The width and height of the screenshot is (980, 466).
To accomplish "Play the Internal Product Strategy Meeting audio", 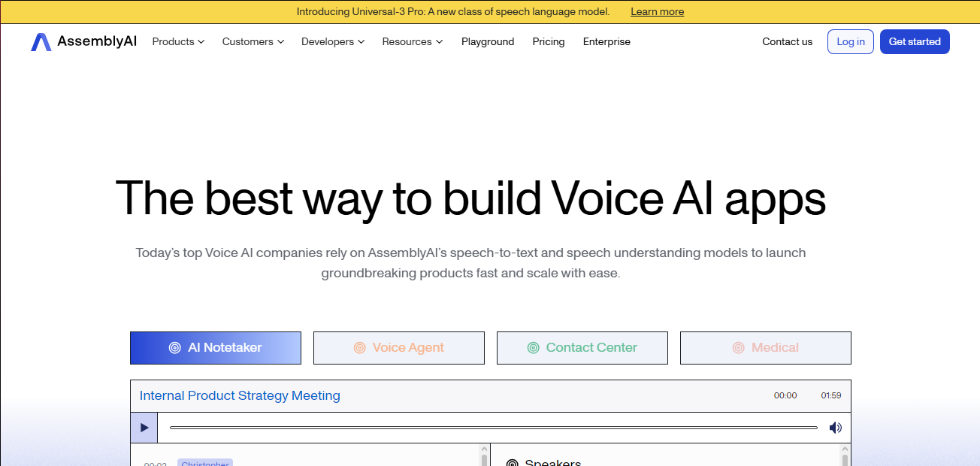I will tap(144, 427).
